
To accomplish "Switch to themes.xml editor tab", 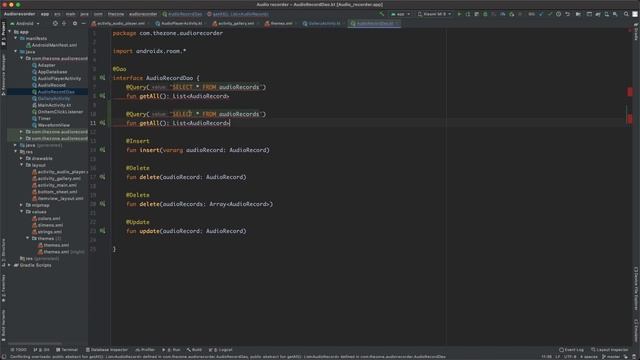I will [x=278, y=24].
